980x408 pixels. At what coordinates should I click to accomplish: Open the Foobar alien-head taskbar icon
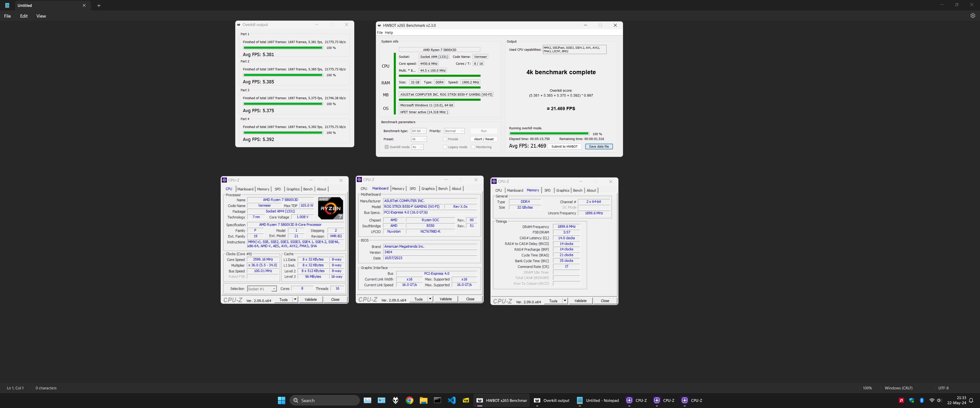click(396, 400)
